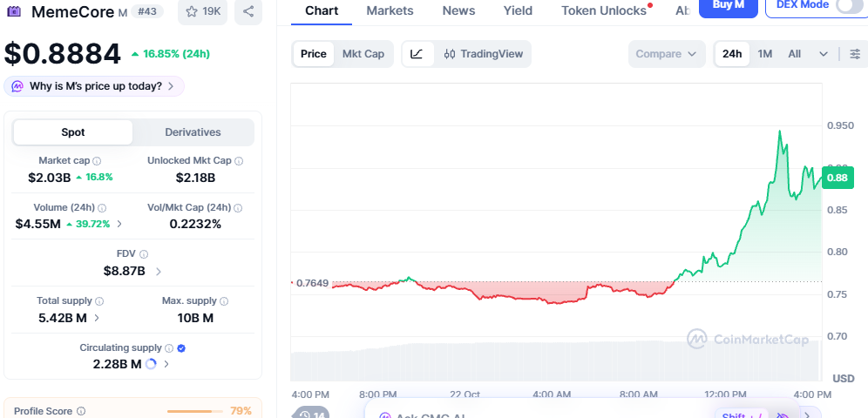The image size is (868, 418).
Task: Click the 79% profile score text
Action: pos(241,411)
